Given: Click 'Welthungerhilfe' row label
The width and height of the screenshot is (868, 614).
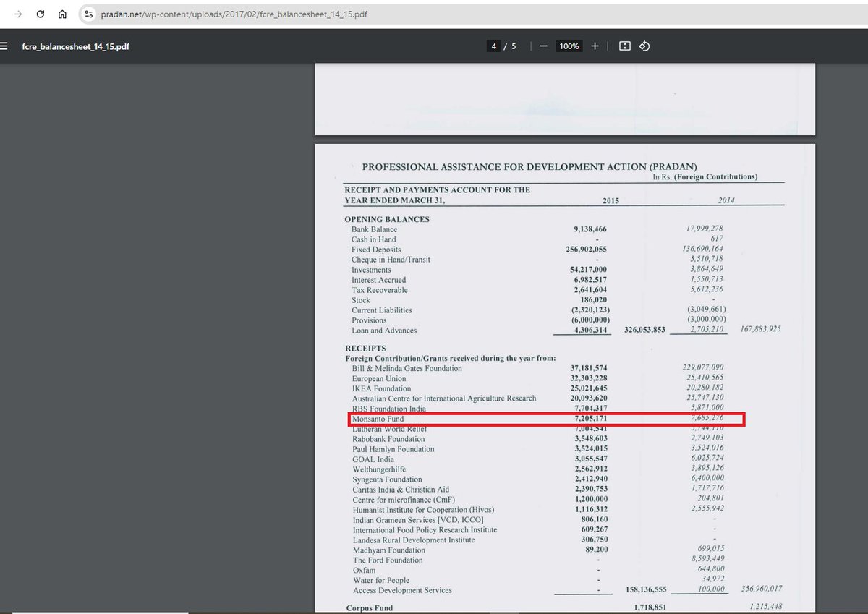Looking at the screenshot, I should 379,469.
